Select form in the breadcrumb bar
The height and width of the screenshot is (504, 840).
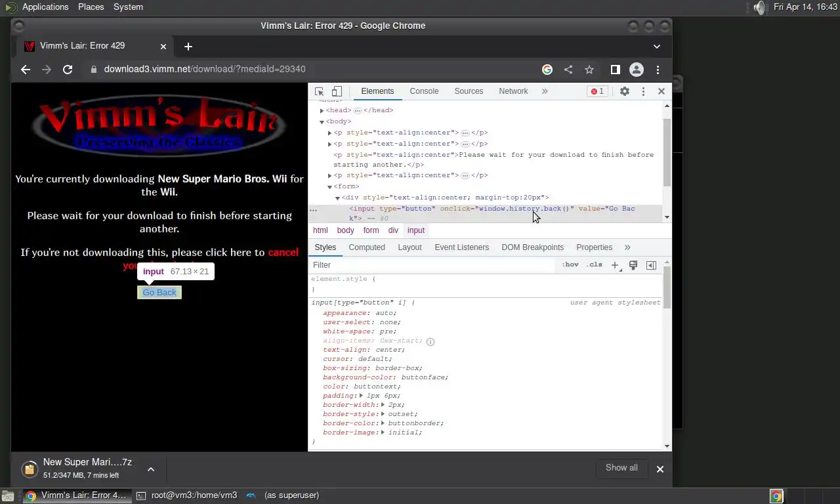pos(371,230)
